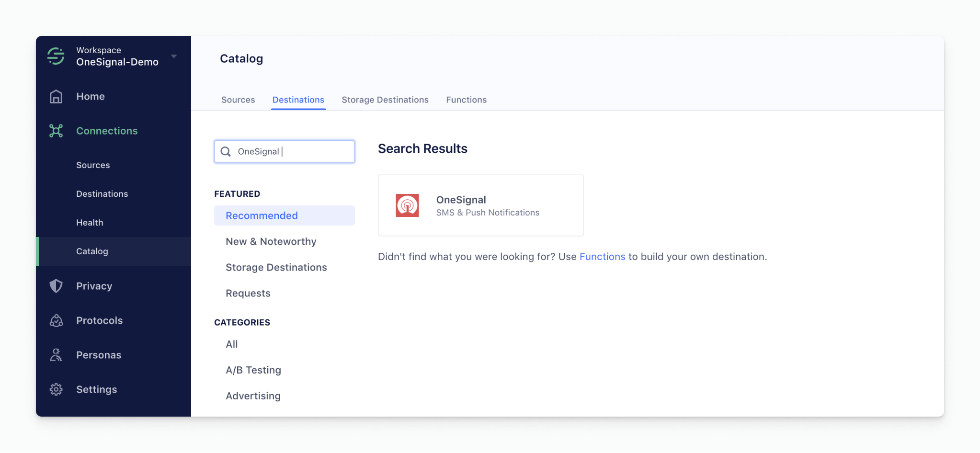Select Catalog in the sidebar
The height and width of the screenshot is (453, 980).
[x=114, y=251]
